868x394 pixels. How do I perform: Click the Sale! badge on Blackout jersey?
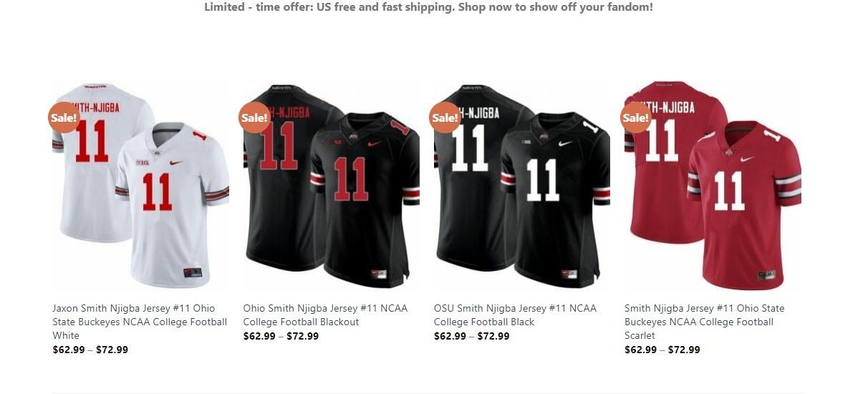pyautogui.click(x=254, y=117)
